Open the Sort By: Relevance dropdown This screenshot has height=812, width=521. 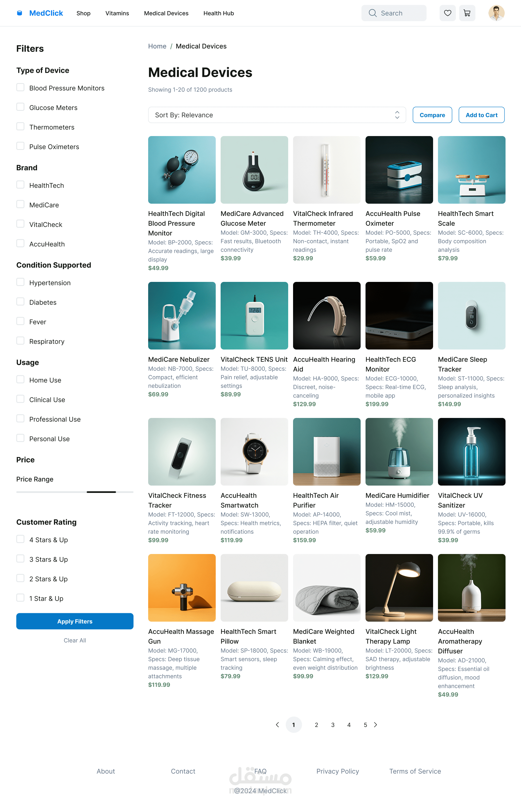277,115
